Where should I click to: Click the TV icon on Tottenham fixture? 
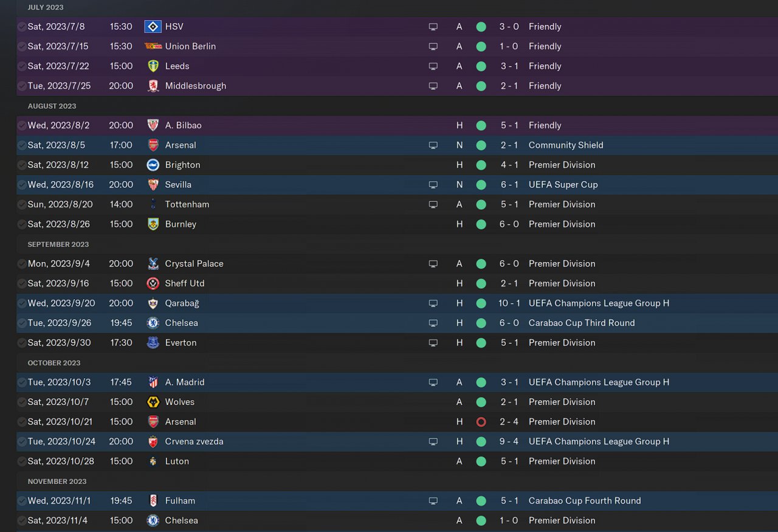433,204
